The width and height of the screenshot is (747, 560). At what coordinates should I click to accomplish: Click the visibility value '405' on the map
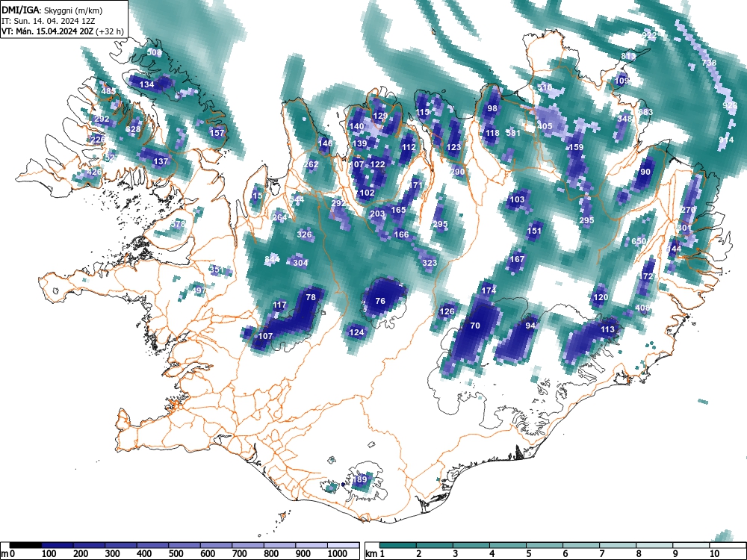pos(545,126)
